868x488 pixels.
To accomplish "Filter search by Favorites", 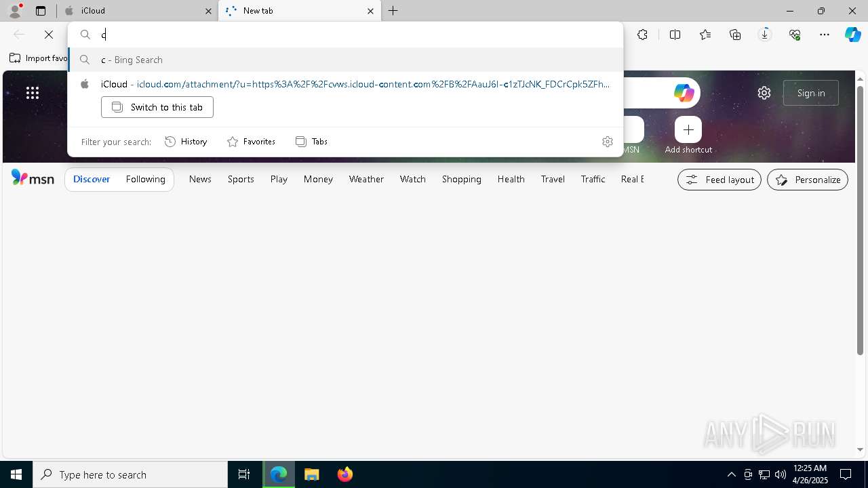I will pos(251,142).
